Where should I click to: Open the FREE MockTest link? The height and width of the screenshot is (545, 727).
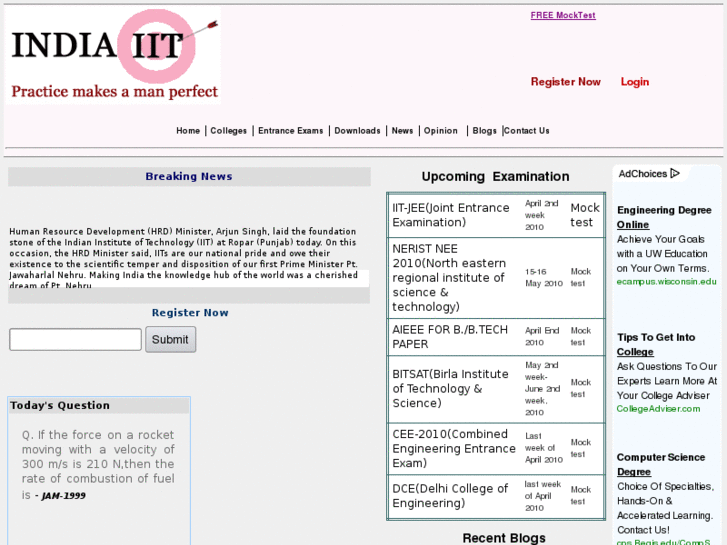coord(563,15)
